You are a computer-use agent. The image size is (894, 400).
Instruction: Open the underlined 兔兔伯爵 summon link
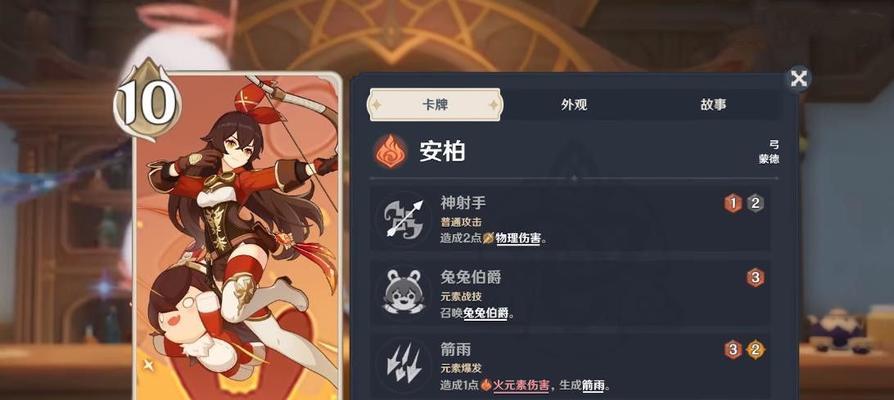pos(485,313)
